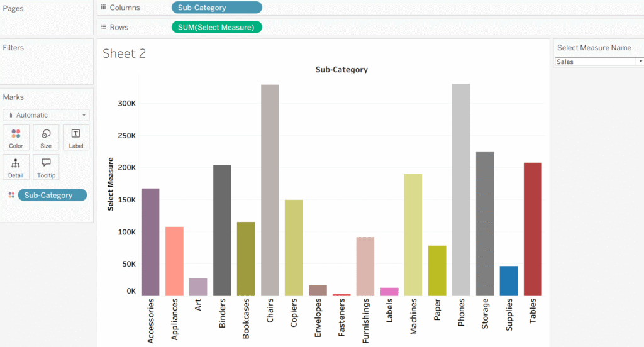The width and height of the screenshot is (644, 347).
Task: Click the Sub-Category pill on Columns
Action: (216, 8)
